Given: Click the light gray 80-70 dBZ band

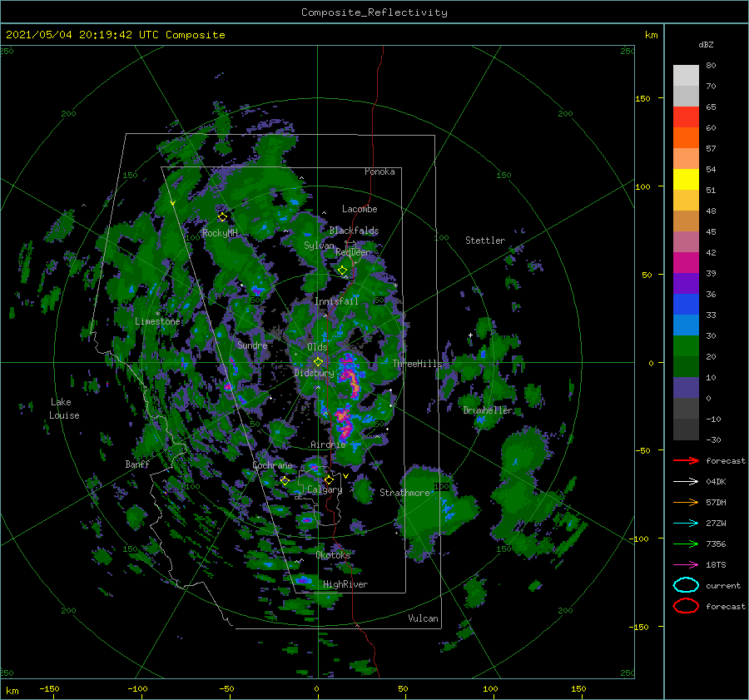Looking at the screenshot, I should coord(686,76).
